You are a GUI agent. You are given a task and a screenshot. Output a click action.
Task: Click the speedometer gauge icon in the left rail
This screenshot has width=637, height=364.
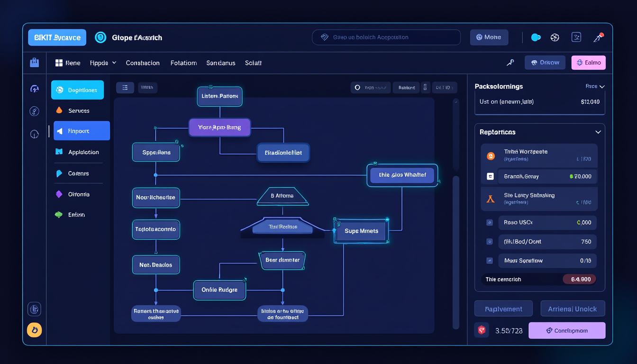(34, 89)
